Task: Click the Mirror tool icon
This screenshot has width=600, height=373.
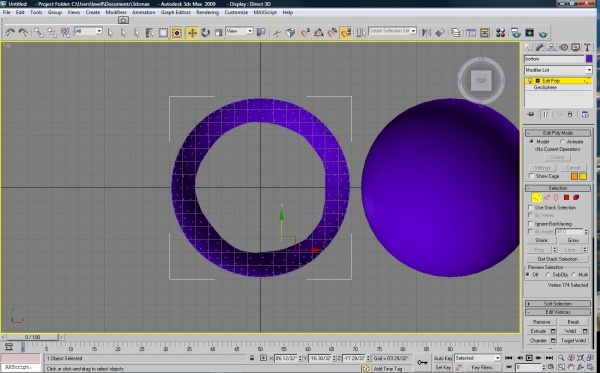Action: pyautogui.click(x=426, y=33)
